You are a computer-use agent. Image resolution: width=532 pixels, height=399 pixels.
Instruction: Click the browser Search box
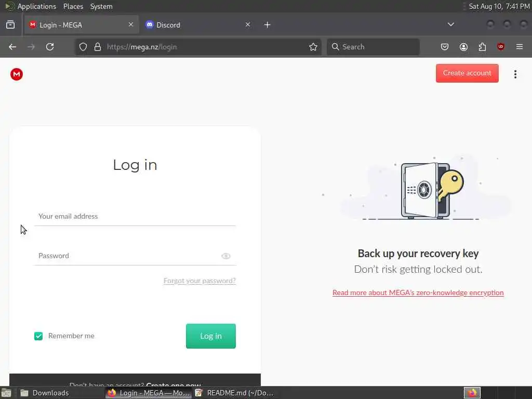(373, 47)
